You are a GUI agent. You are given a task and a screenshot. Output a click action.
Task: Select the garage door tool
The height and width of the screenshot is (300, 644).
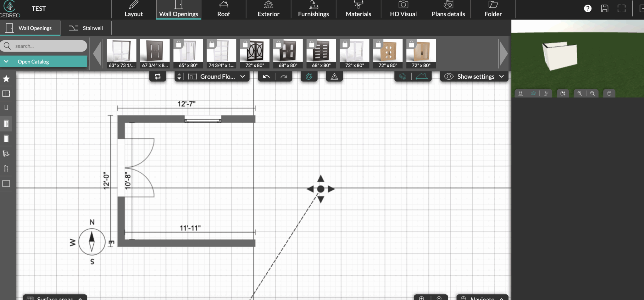tap(6, 184)
